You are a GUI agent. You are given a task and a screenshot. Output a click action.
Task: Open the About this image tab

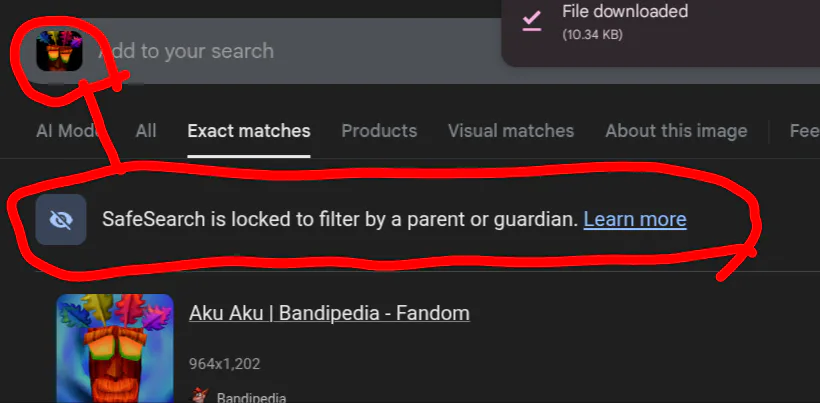pyautogui.click(x=676, y=131)
